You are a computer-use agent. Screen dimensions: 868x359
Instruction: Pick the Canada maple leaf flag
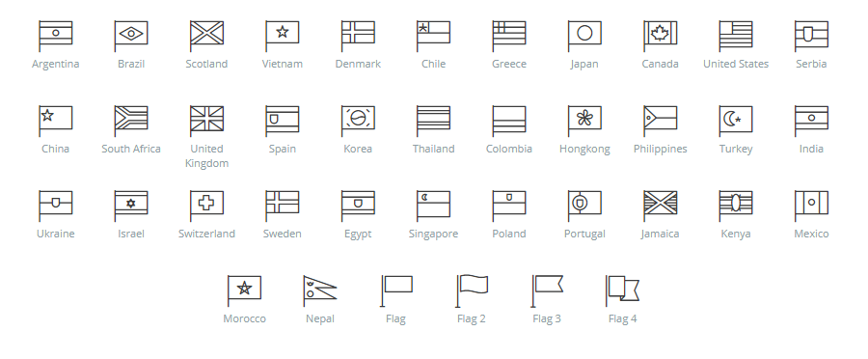pos(660,36)
